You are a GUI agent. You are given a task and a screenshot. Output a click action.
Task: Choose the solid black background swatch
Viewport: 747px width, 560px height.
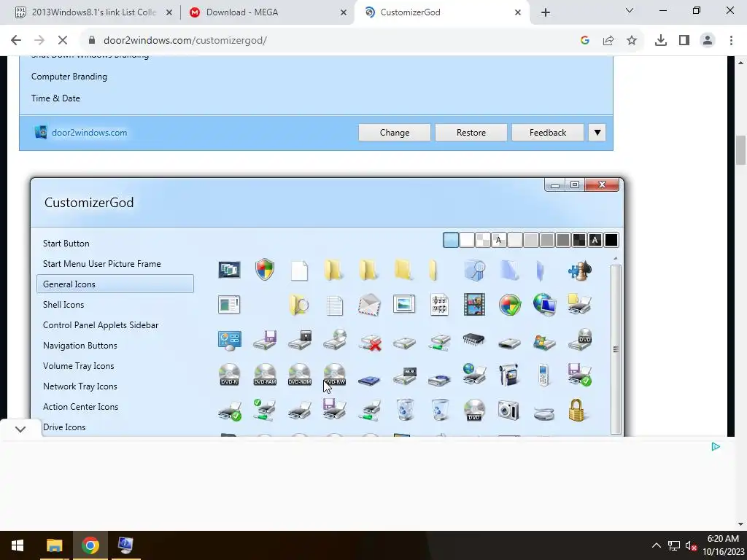611,240
